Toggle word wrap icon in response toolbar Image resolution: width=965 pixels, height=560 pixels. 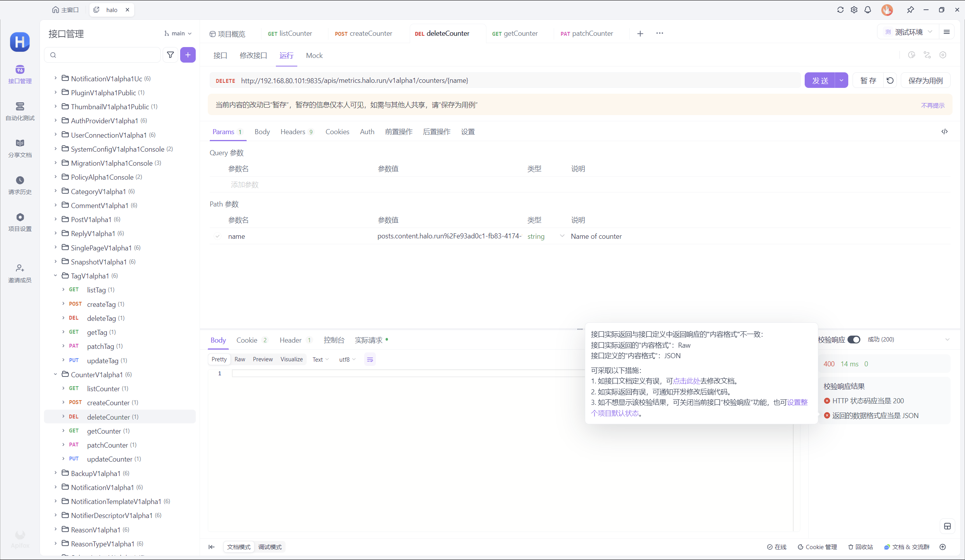[x=370, y=360]
